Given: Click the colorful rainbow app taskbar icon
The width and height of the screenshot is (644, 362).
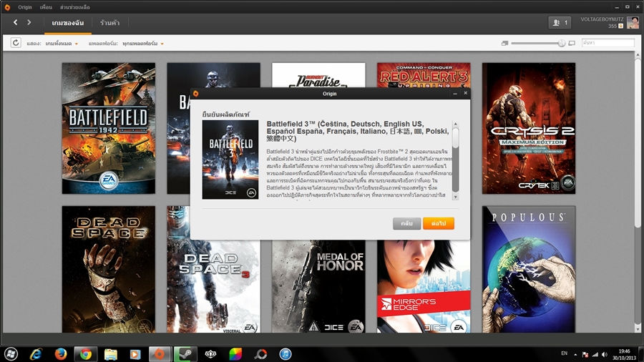Looking at the screenshot, I should click(x=235, y=354).
